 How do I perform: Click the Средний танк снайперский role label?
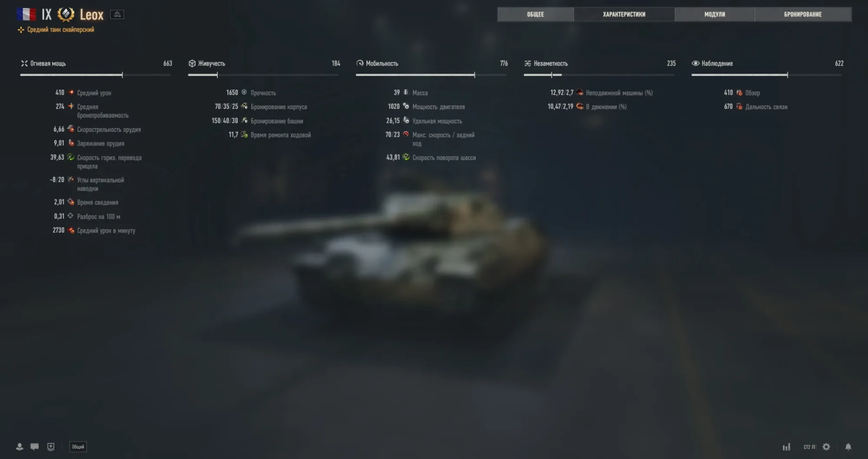61,30
